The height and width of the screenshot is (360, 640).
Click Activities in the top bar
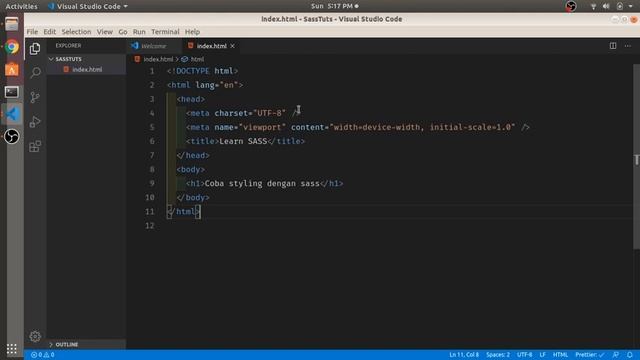click(21, 6)
